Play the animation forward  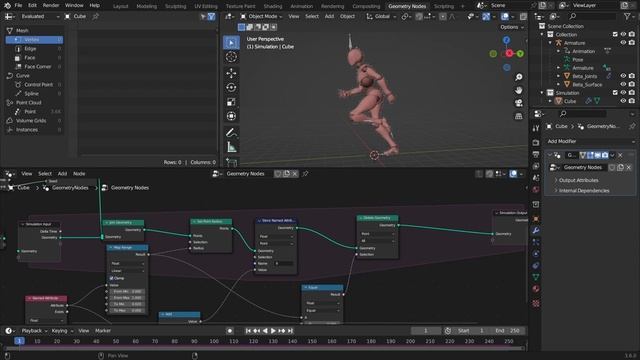coord(273,331)
